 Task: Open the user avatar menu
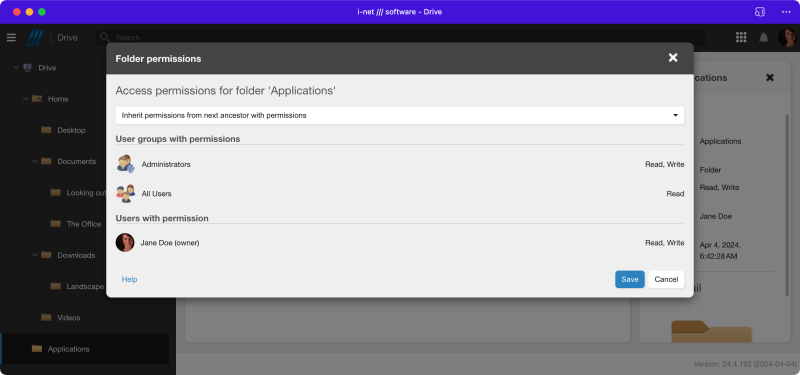click(787, 38)
